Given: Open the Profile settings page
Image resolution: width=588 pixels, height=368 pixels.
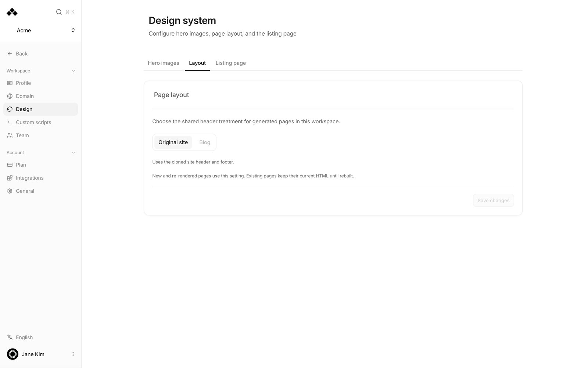Looking at the screenshot, I should (40, 83).
